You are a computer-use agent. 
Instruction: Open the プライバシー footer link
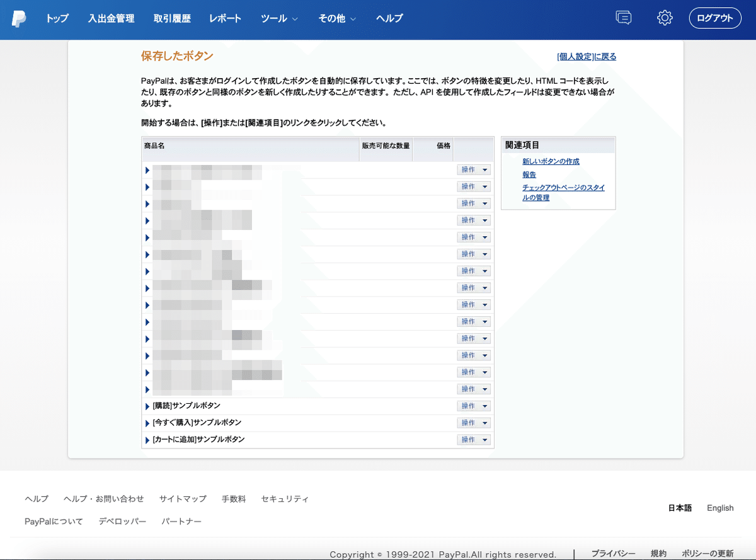pyautogui.click(x=613, y=554)
